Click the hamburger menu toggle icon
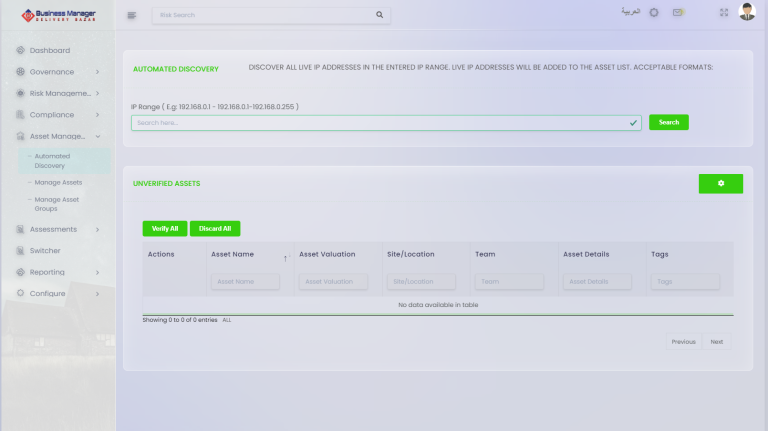The image size is (768, 431). [x=132, y=15]
